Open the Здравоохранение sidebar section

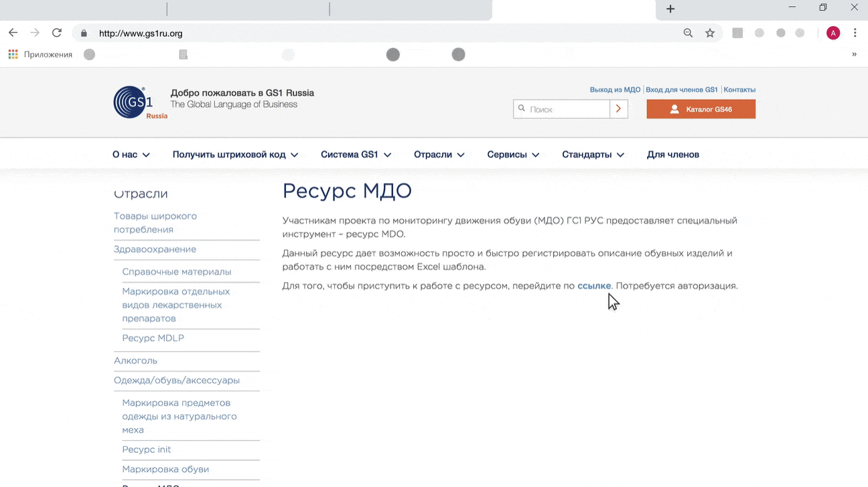155,249
